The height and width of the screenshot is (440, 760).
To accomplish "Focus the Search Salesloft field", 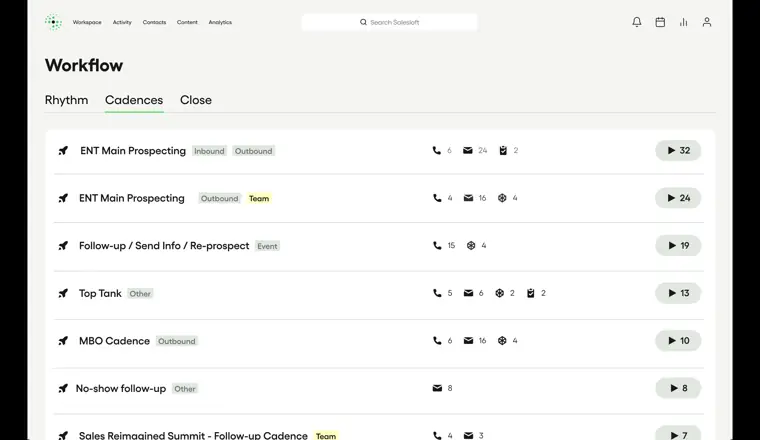I will [390, 22].
